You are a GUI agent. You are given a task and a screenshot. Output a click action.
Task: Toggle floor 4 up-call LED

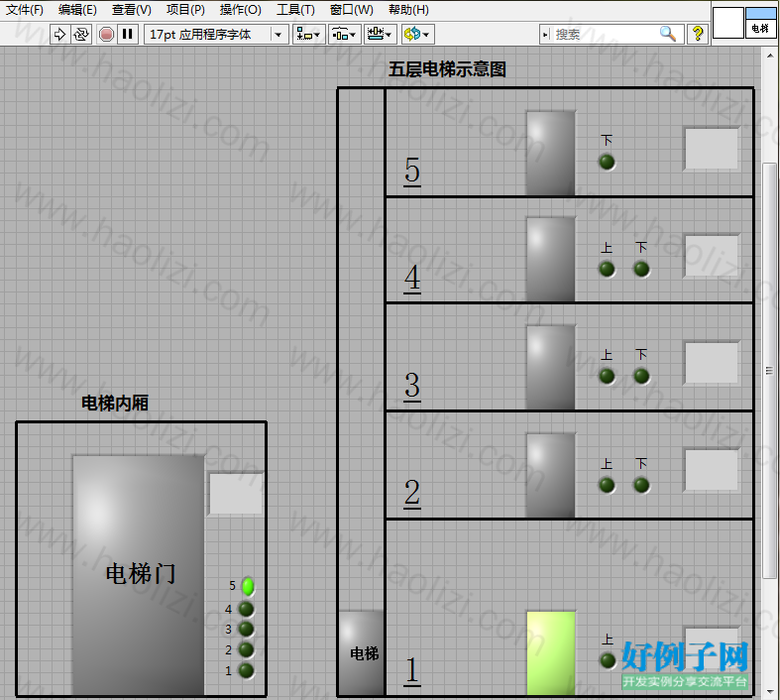pos(607,269)
